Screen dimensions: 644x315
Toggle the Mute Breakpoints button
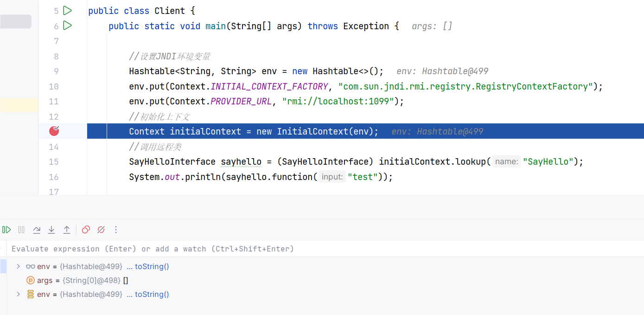click(x=101, y=230)
